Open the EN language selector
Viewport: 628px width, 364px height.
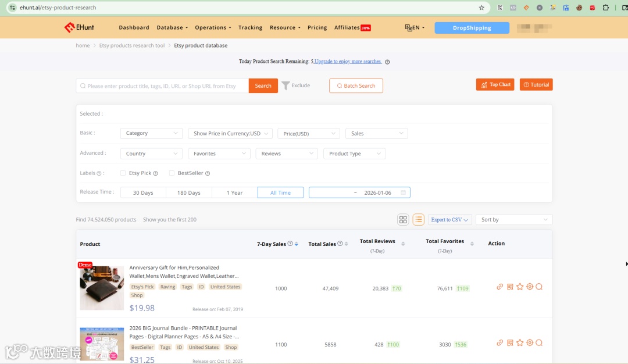pyautogui.click(x=415, y=28)
